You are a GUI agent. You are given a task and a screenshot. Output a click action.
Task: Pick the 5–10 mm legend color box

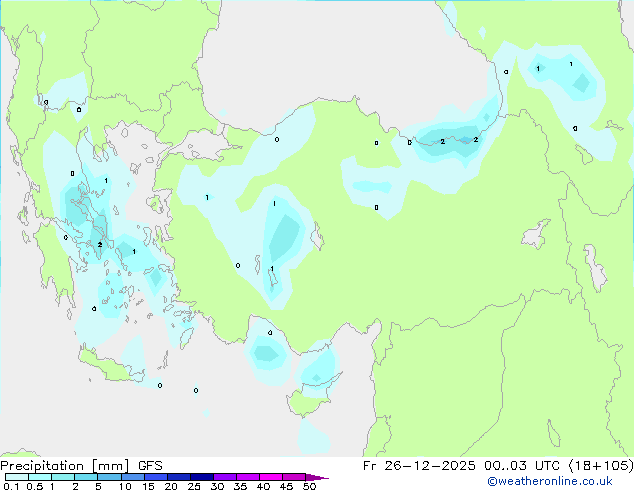coord(109,477)
